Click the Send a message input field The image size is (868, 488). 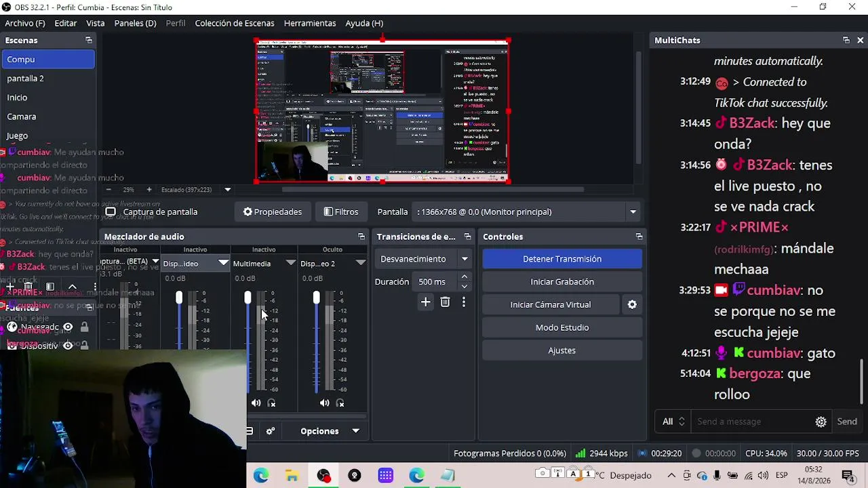[753, 422]
